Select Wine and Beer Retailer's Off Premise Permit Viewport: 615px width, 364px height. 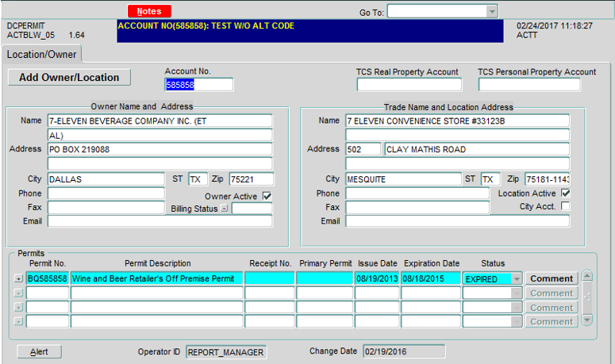(157, 278)
